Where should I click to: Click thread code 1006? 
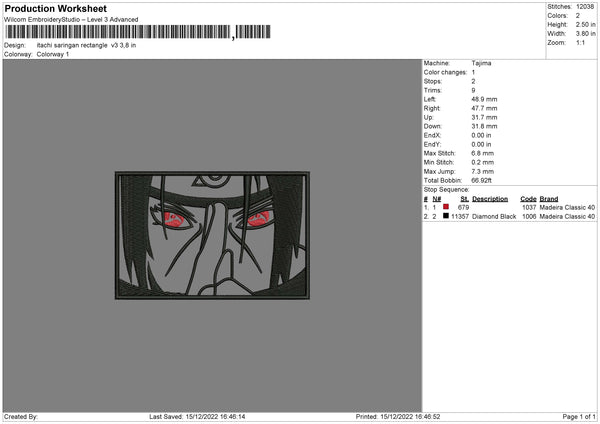[x=529, y=217]
